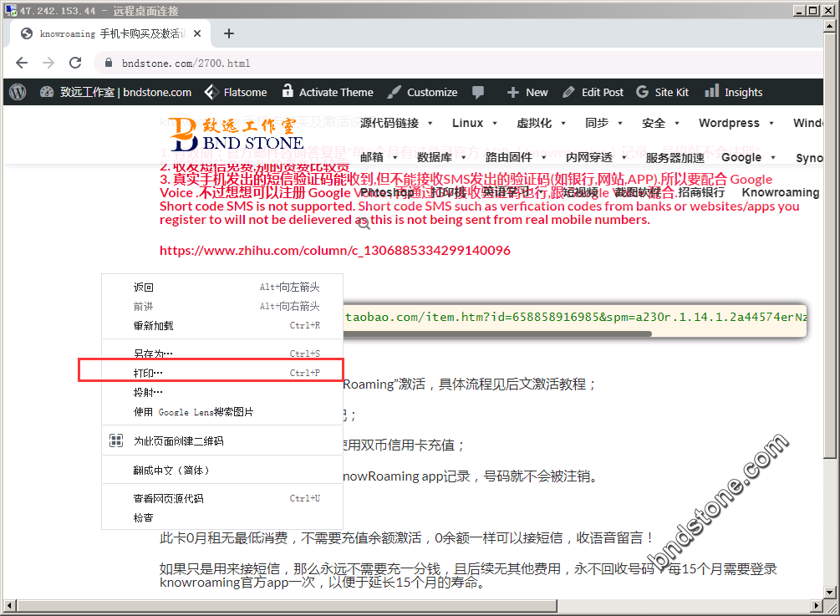Open the 服务器加速 nav item
Screen dimensions: 840x616
tap(675, 157)
